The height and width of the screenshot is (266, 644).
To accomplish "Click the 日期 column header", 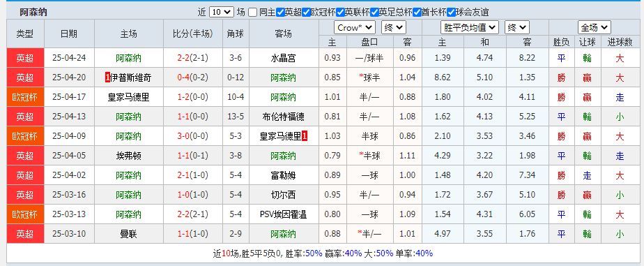I will click(69, 34).
